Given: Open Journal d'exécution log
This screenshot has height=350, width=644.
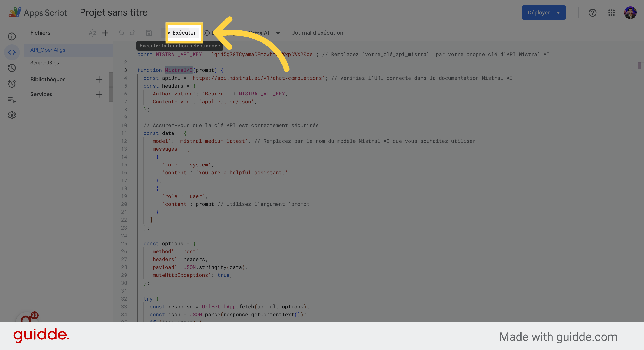Looking at the screenshot, I should coord(317,33).
